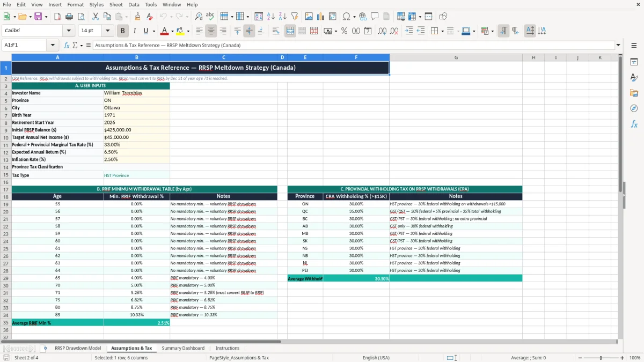Copy selection icon in toolbar
This screenshot has width=644, height=362.
point(107,17)
